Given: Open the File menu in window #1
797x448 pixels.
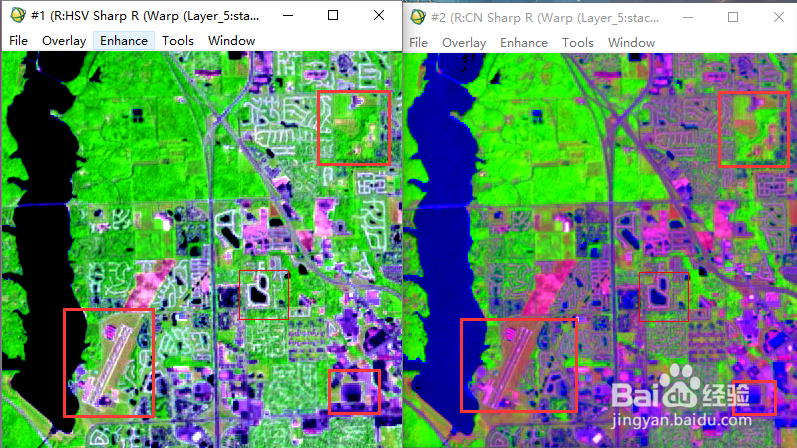Looking at the screenshot, I should (x=18, y=41).
